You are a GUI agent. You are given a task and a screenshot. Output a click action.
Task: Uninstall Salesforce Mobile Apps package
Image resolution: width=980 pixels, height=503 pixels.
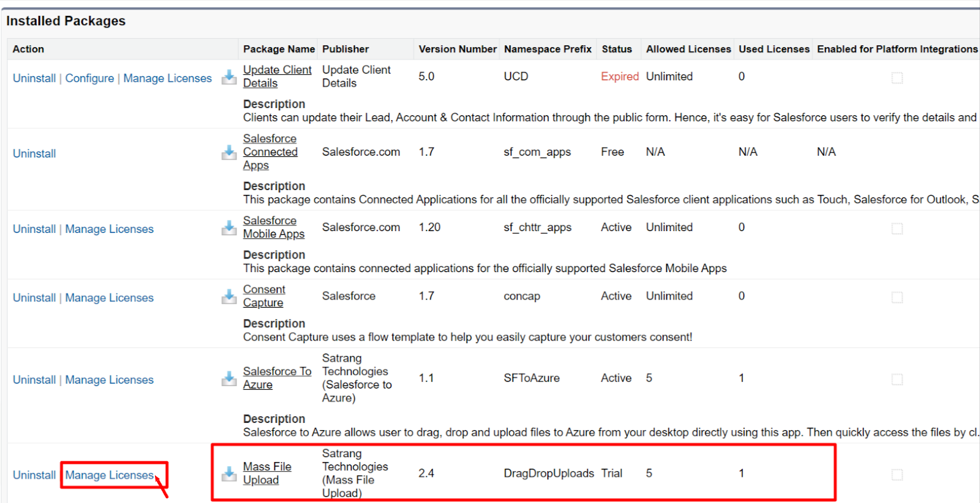click(x=34, y=229)
